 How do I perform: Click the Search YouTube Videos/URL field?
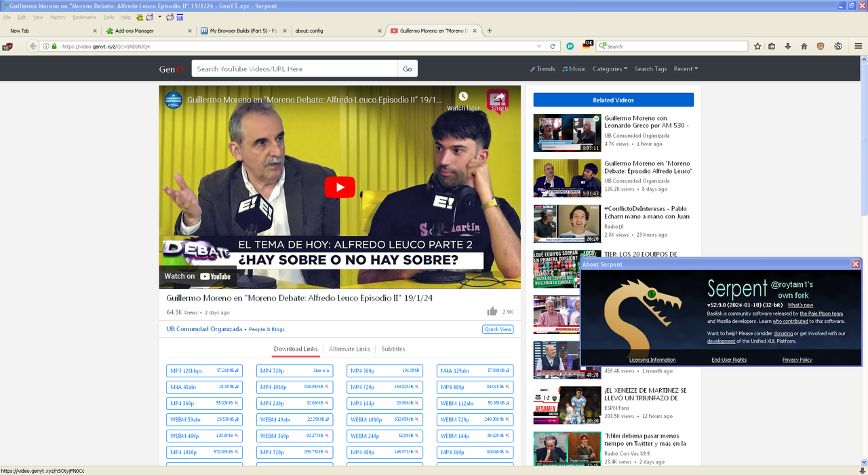pos(294,69)
